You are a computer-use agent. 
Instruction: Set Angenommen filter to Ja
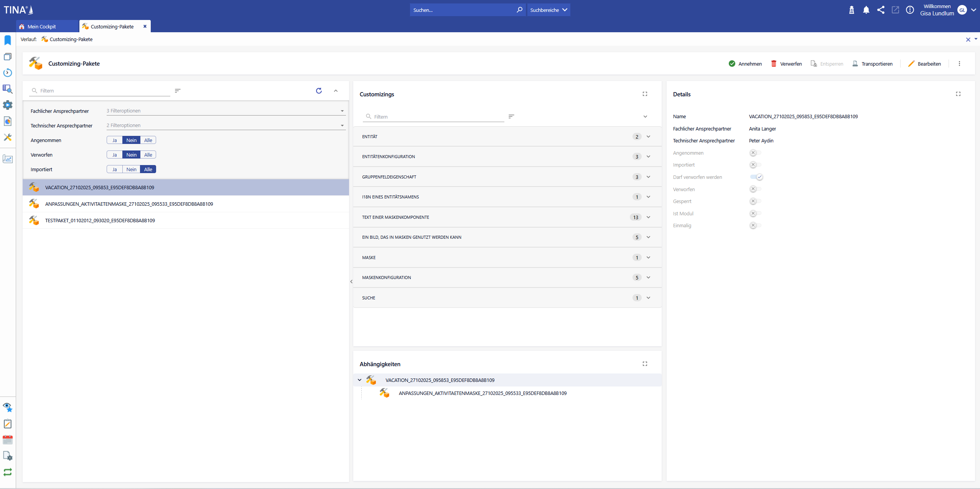[114, 140]
